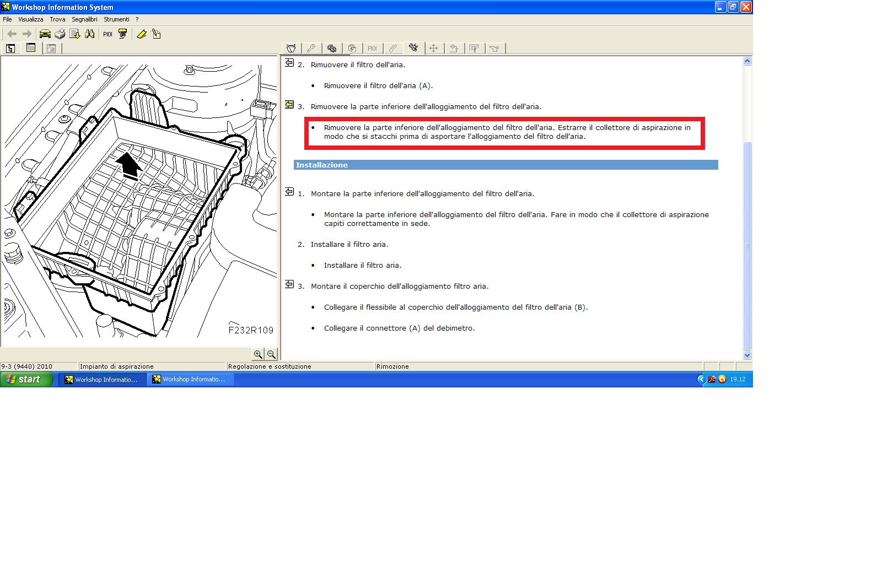Click the scroll down arrow of text pane
The width and height of the screenshot is (882, 588).
747,355
